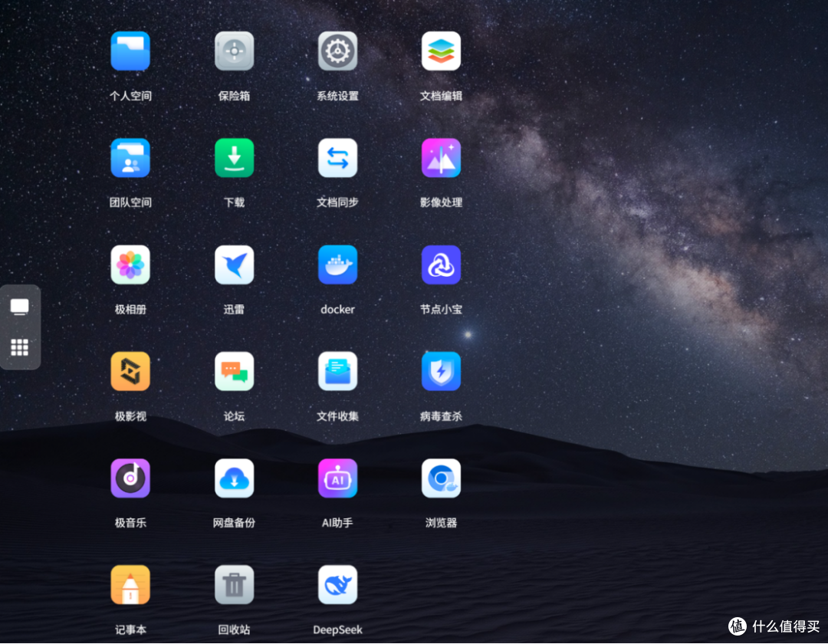Image resolution: width=828 pixels, height=644 pixels.
Task: Launch the 影像处理 app
Action: pyautogui.click(x=441, y=158)
